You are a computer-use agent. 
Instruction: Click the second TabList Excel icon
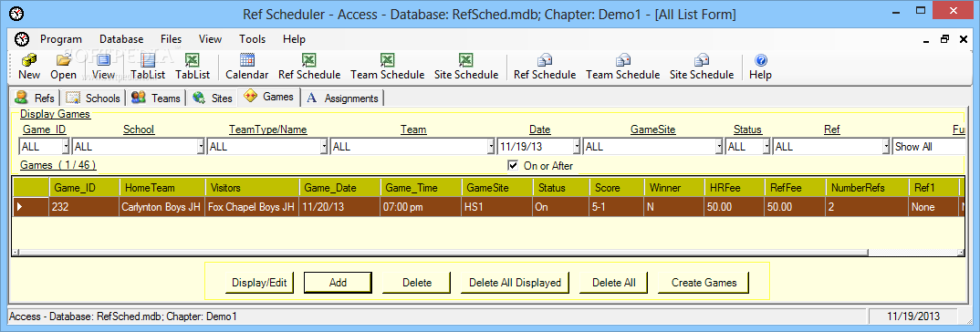point(193,60)
